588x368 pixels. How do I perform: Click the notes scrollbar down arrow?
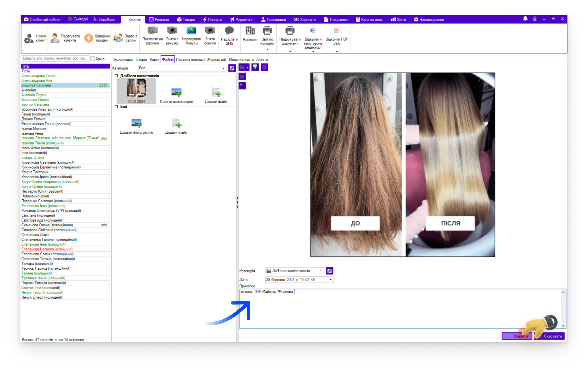pos(563,326)
